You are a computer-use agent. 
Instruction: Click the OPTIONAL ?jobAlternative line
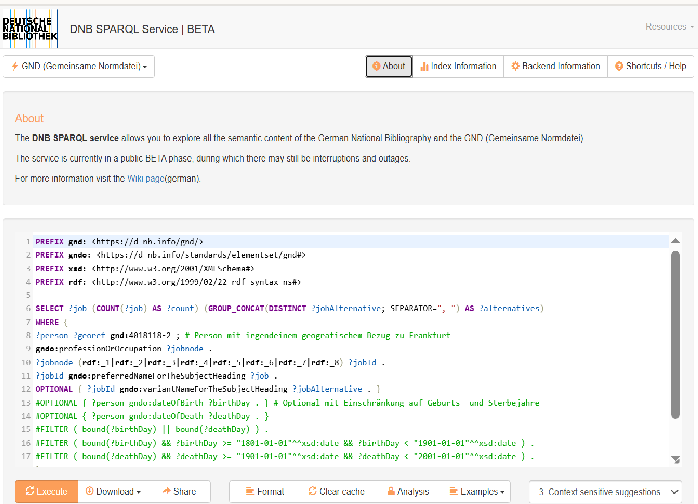click(207, 389)
